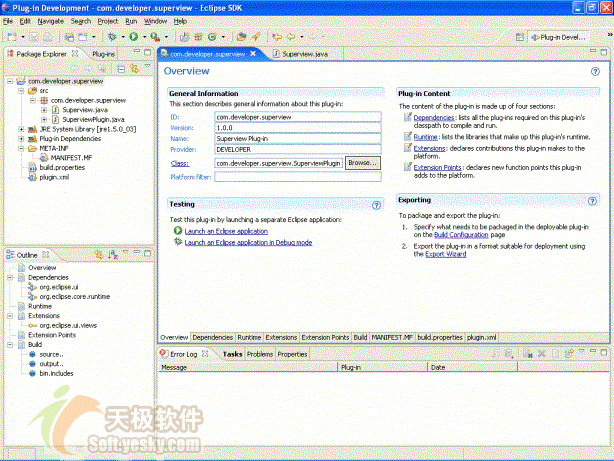Click the Version input field
614x461 pixels.
point(298,128)
